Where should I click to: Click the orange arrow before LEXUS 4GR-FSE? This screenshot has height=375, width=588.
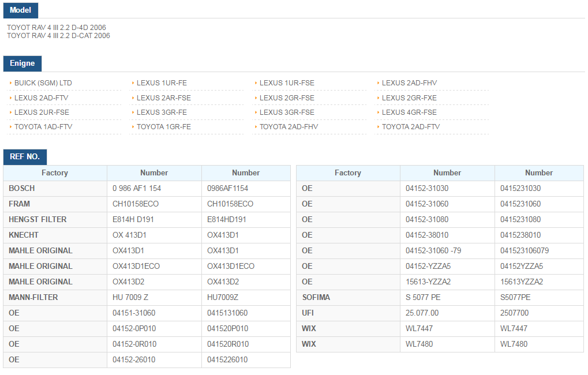pyautogui.click(x=378, y=112)
